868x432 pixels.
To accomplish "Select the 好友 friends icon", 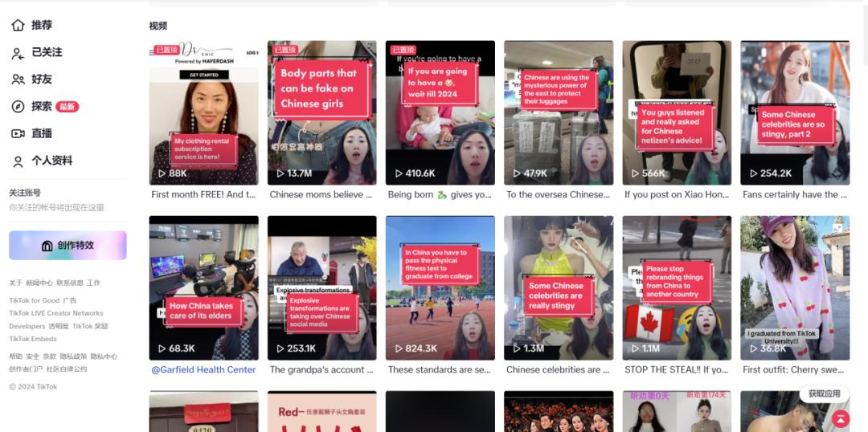I will pyautogui.click(x=18, y=79).
